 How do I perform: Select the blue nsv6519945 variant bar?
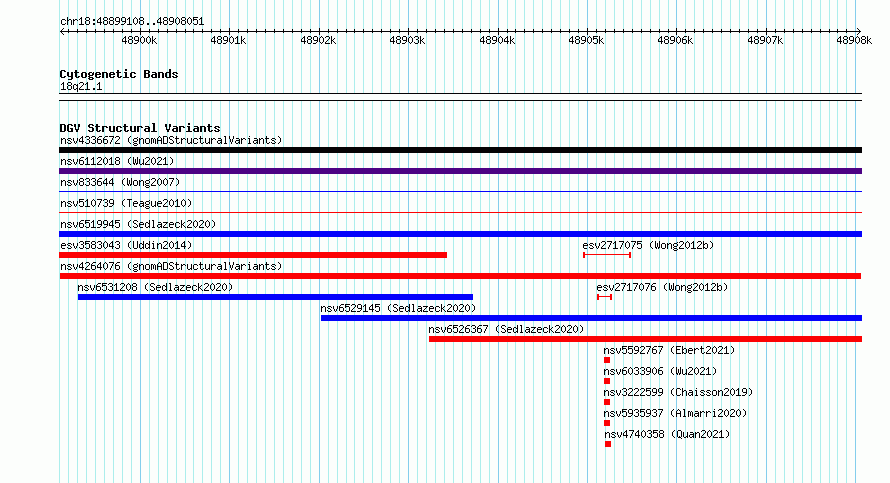pyautogui.click(x=460, y=234)
